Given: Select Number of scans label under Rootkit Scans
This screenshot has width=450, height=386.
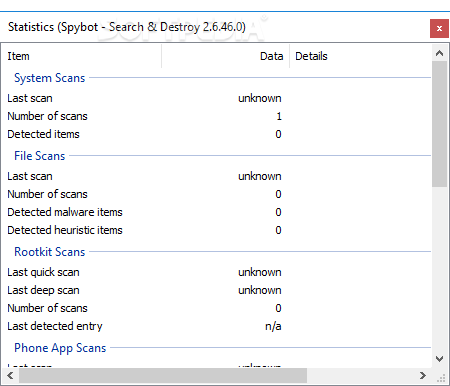Looking at the screenshot, I should pyautogui.click(x=47, y=308).
